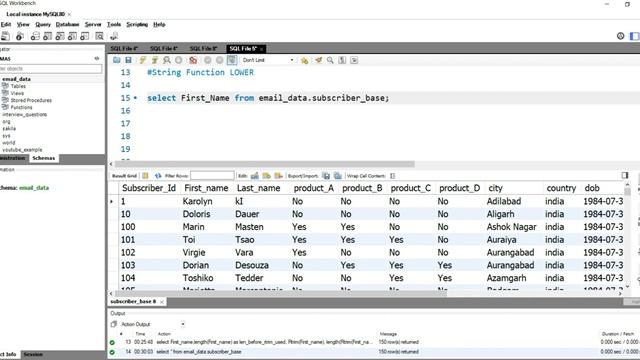
Task: Export recordset to an external file
Action: pos(326,176)
